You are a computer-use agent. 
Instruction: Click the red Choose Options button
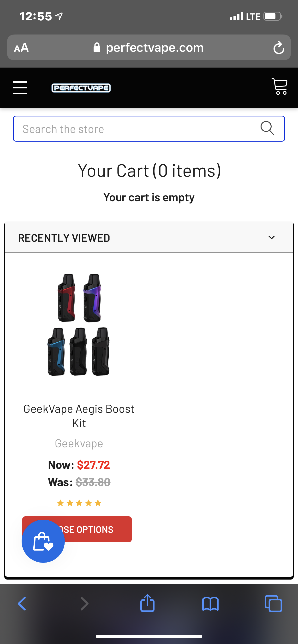(x=77, y=529)
